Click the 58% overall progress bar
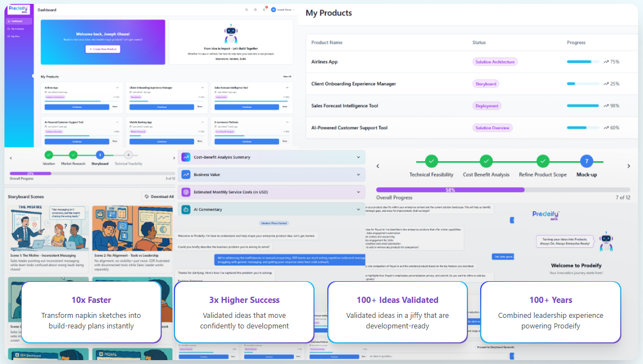This screenshot has width=643, height=364. point(503,190)
